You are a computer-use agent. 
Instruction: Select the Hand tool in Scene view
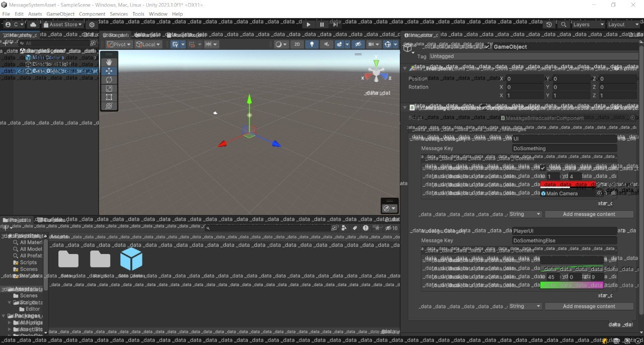point(109,62)
